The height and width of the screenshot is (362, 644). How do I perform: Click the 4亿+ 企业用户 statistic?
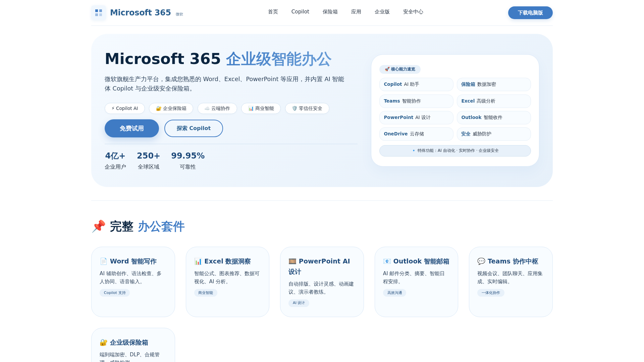115,161
